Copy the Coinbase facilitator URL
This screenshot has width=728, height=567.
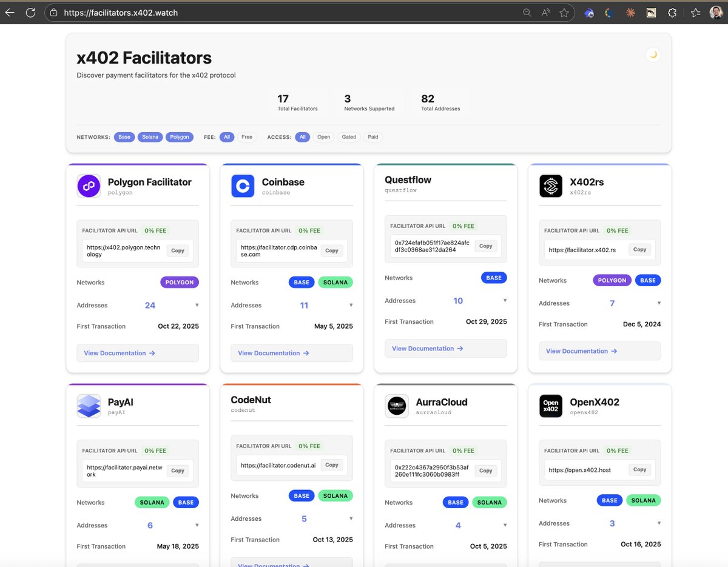(332, 250)
